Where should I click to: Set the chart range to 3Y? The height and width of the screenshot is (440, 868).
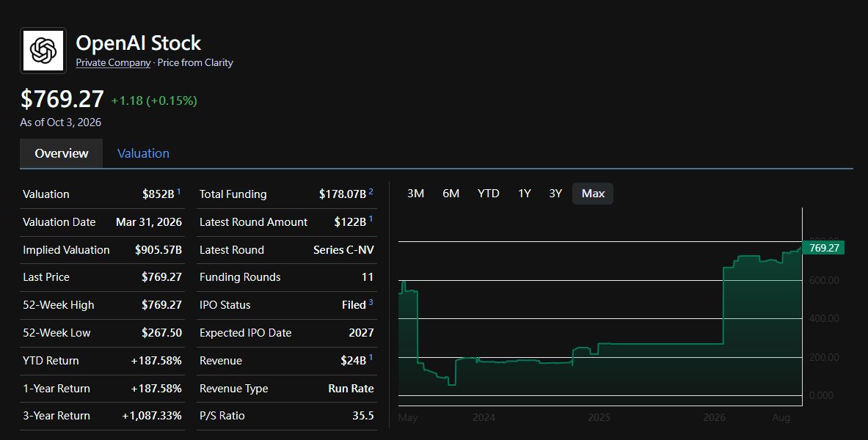pyautogui.click(x=555, y=193)
